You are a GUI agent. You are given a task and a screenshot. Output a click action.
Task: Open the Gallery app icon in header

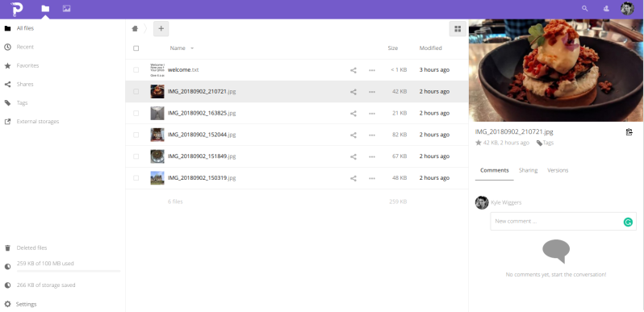point(66,9)
